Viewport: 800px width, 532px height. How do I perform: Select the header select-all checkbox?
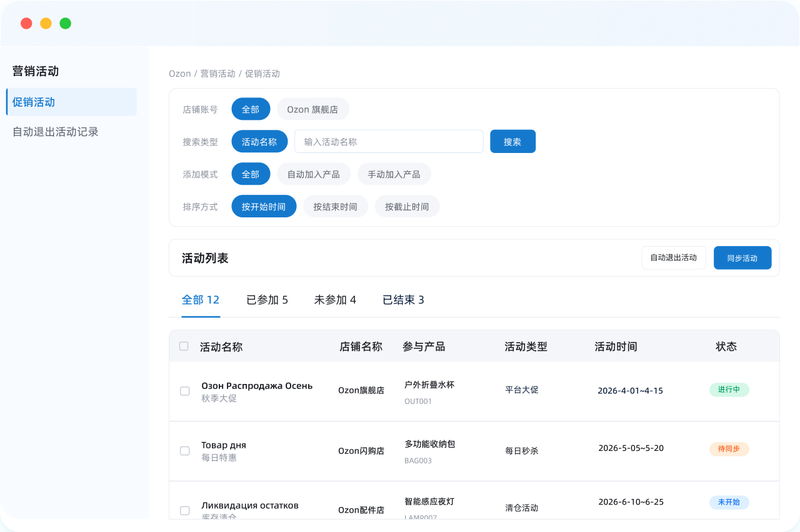coord(184,346)
